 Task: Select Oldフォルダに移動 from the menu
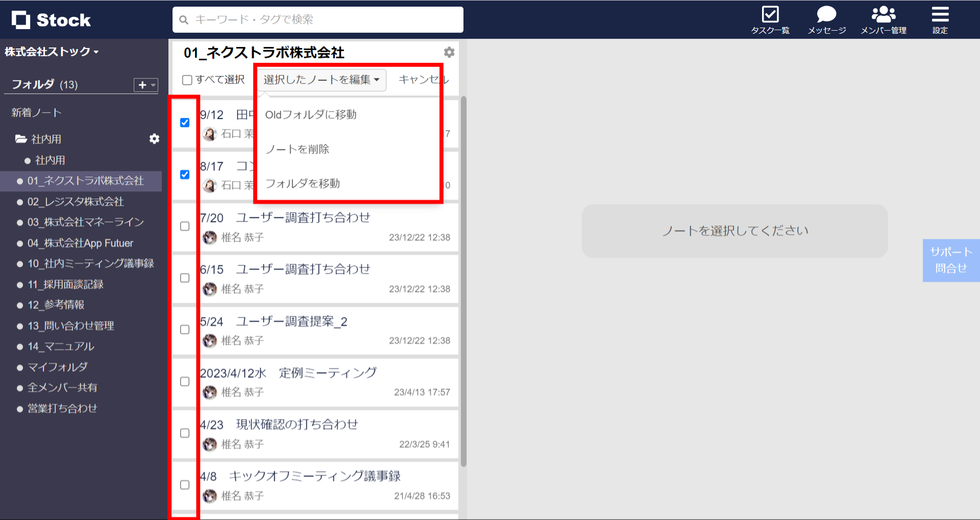310,114
